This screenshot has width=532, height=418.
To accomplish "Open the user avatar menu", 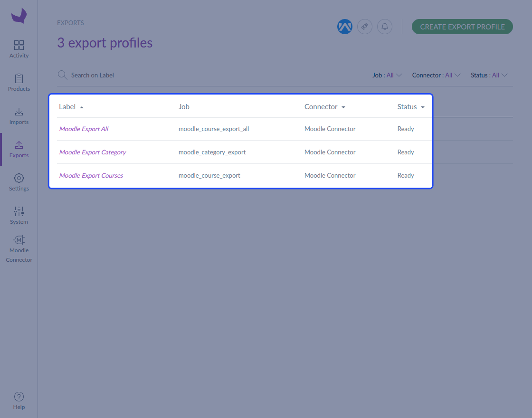I will coord(345,27).
